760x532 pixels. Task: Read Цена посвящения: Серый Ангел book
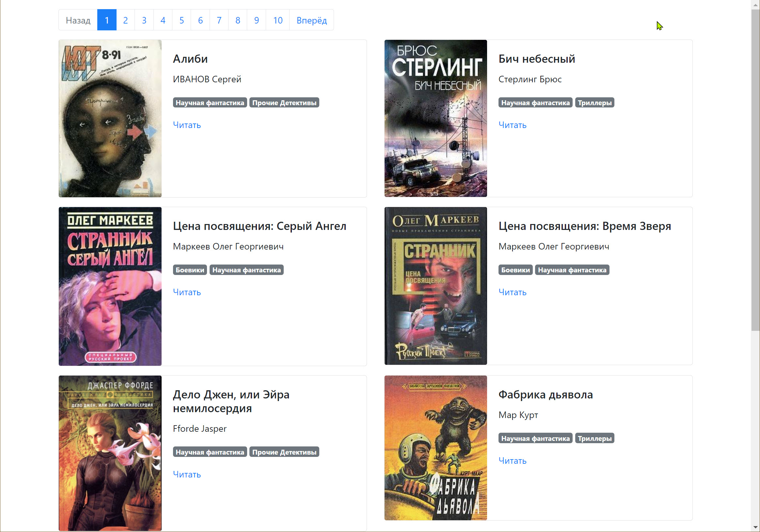(187, 292)
